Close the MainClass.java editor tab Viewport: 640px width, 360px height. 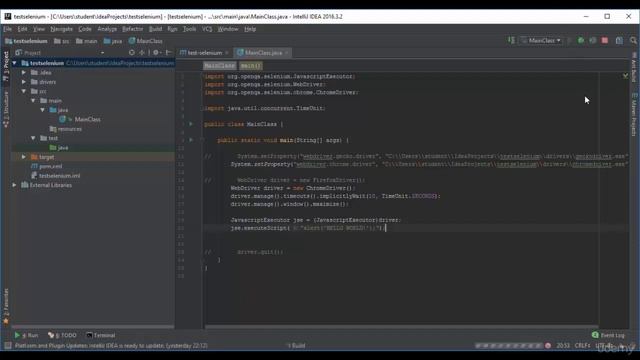click(x=287, y=53)
